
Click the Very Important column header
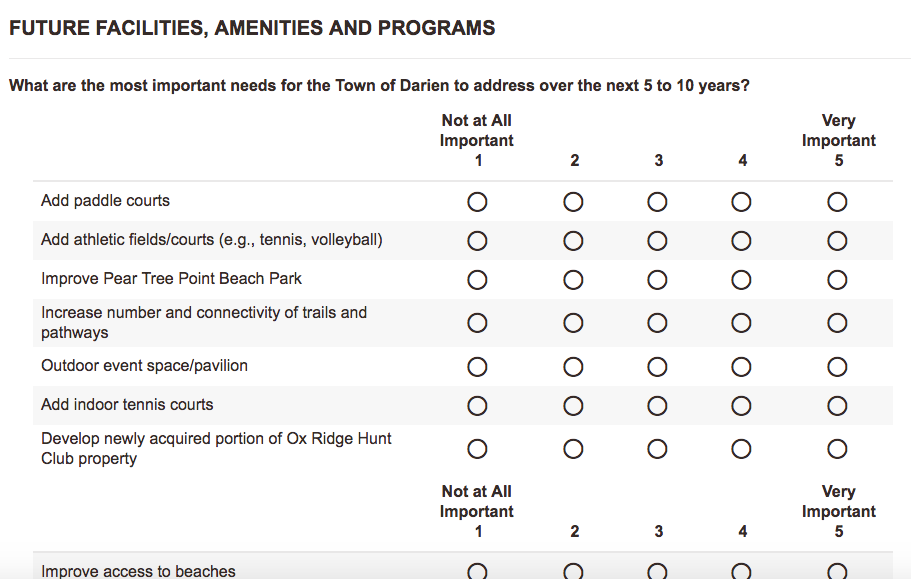click(x=838, y=130)
